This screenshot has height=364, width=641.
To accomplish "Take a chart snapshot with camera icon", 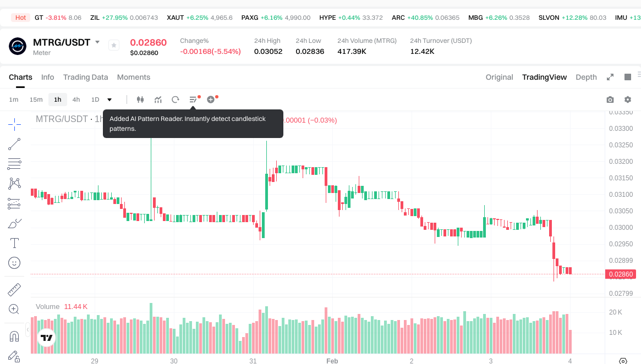I will click(610, 100).
